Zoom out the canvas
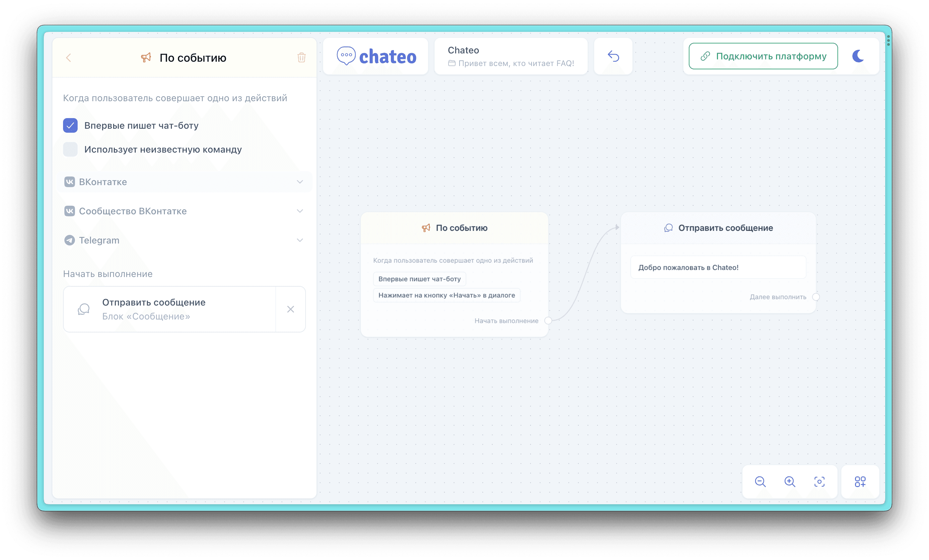 760,482
